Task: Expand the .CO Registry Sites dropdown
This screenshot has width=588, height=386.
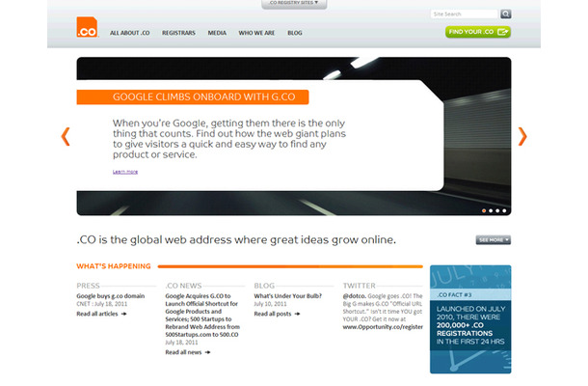Action: 294,4
